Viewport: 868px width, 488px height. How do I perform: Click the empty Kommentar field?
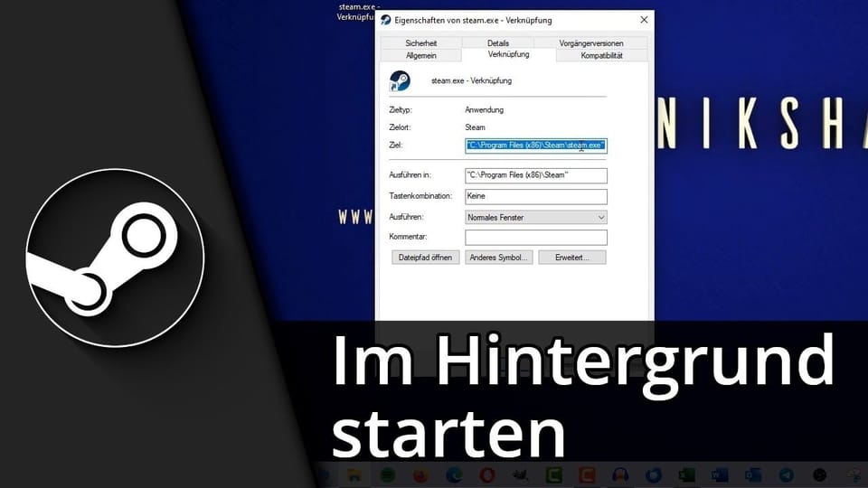click(x=536, y=238)
